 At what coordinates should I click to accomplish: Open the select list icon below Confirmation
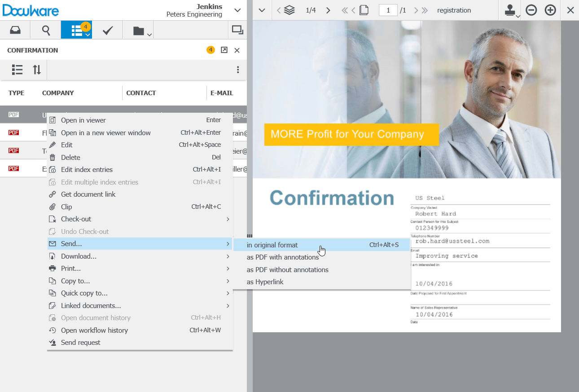pos(17,70)
